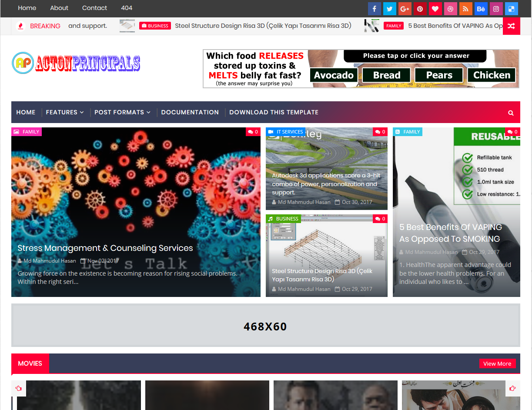Click Steel Structure Design headline in ticker

click(x=263, y=26)
